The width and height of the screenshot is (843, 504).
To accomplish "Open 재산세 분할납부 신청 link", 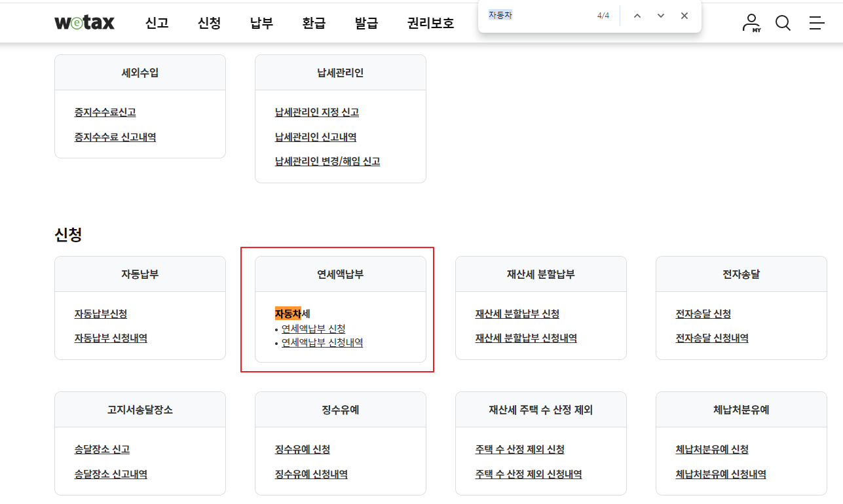I will (517, 314).
